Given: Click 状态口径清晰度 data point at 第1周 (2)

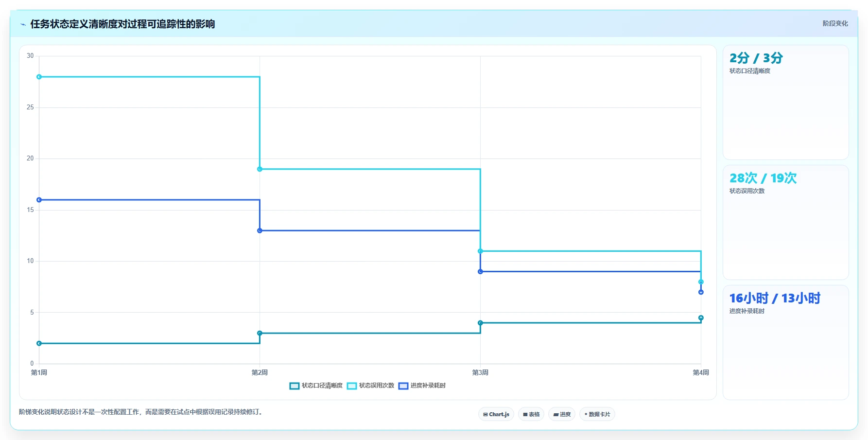Looking at the screenshot, I should (39, 344).
